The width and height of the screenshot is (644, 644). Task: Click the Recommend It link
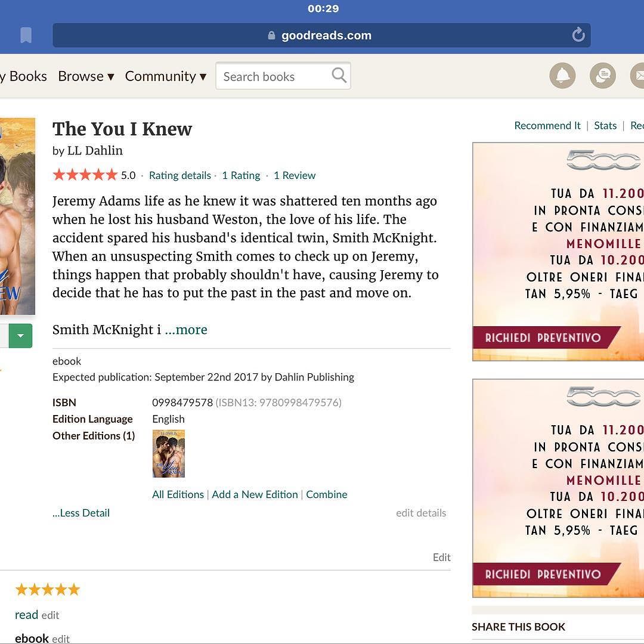(x=547, y=125)
